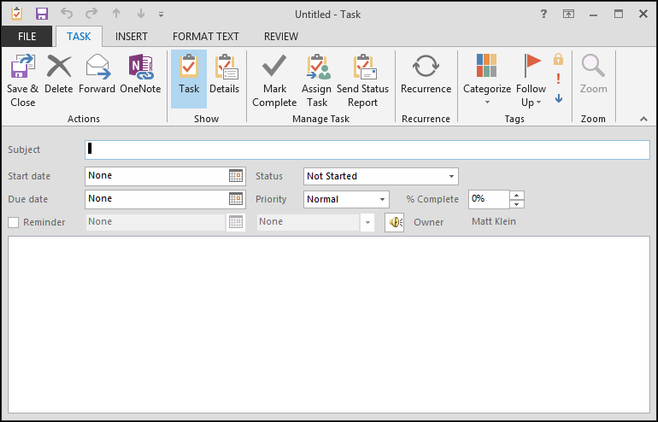Viewport: 658px width, 422px height.
Task: Click inside the task notes body
Action: (x=329, y=325)
